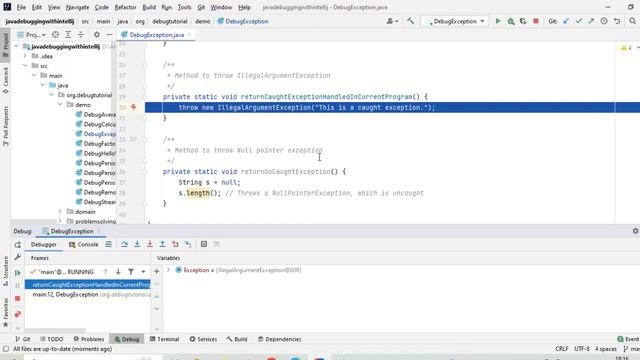This screenshot has width=640, height=360.
Task: Click Git Push arrow icon
Action: (591, 21)
